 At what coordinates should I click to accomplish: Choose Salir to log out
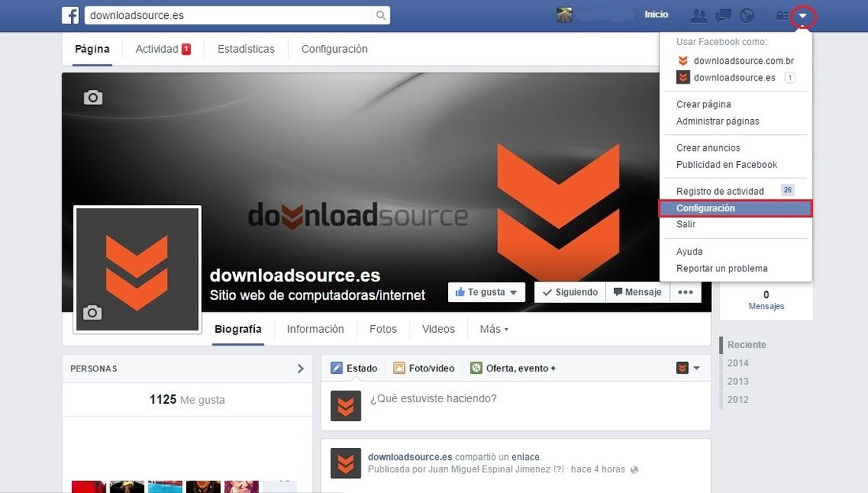[x=686, y=224]
